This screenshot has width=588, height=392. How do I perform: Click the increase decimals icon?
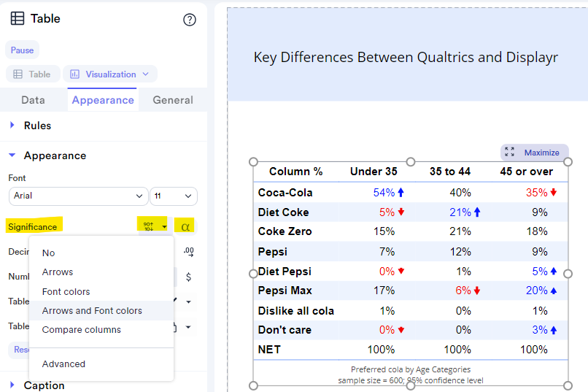(x=188, y=252)
